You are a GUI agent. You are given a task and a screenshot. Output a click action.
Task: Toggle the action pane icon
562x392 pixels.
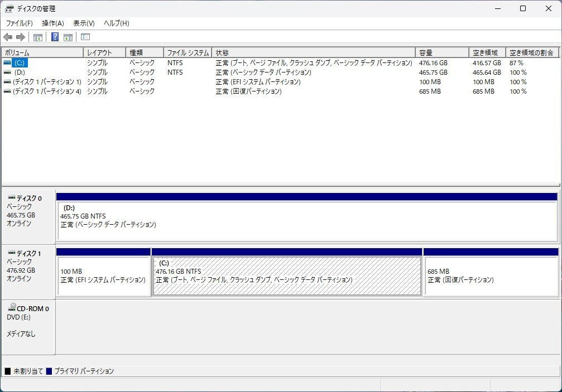point(68,37)
